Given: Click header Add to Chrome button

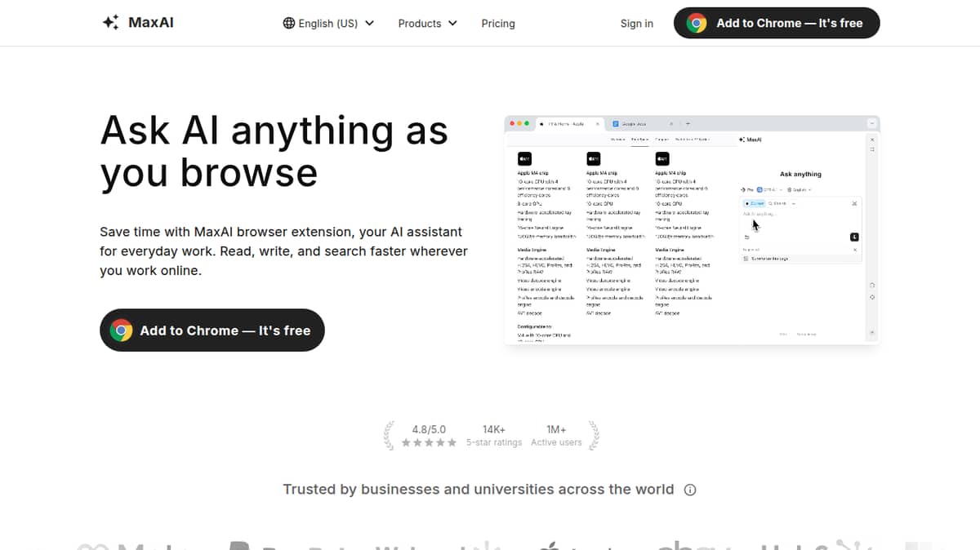Looking at the screenshot, I should click(777, 23).
